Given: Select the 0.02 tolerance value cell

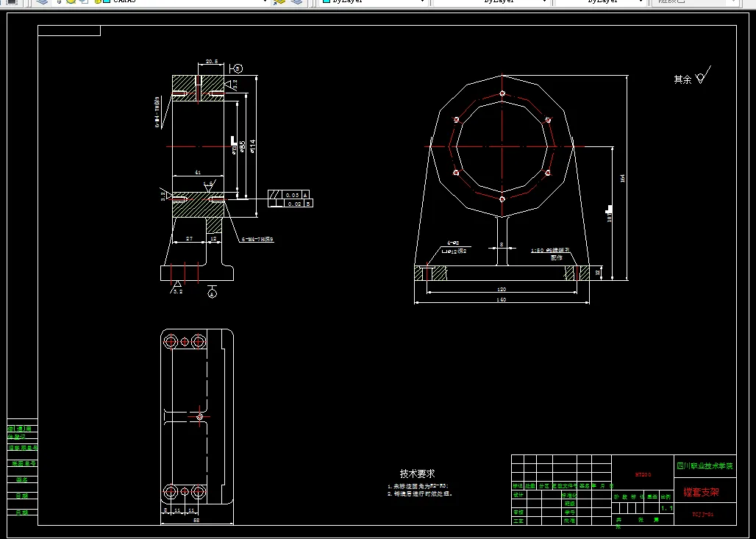Looking at the screenshot, I should coord(295,204).
